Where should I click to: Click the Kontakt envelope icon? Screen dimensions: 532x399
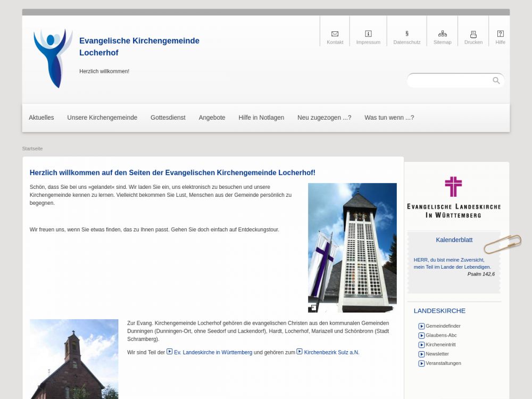click(x=335, y=34)
